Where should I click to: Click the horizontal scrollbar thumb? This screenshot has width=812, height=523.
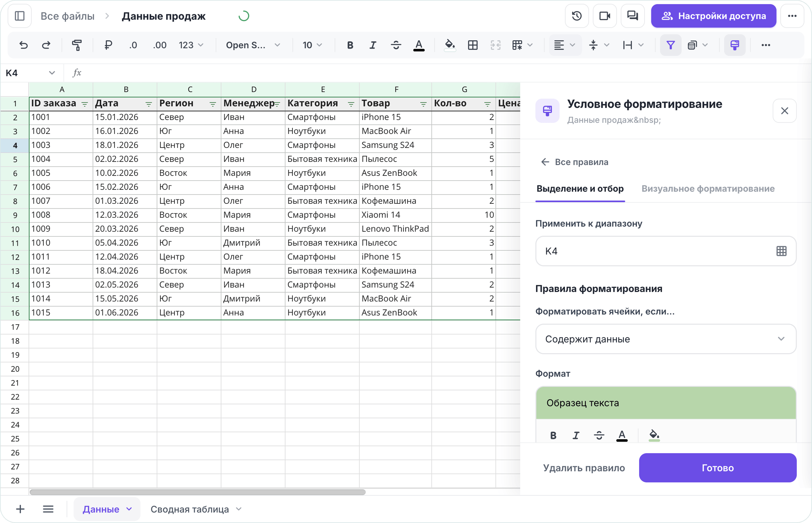coord(198,492)
